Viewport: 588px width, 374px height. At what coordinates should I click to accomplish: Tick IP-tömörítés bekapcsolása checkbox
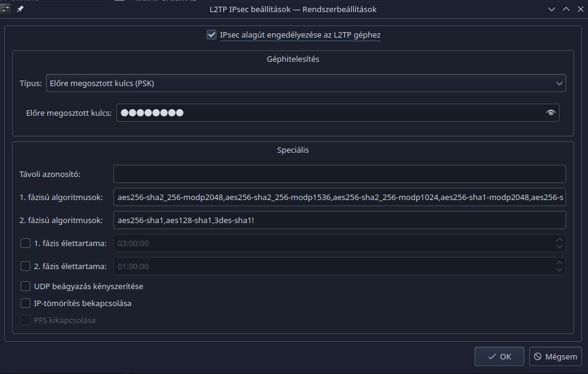pyautogui.click(x=25, y=303)
